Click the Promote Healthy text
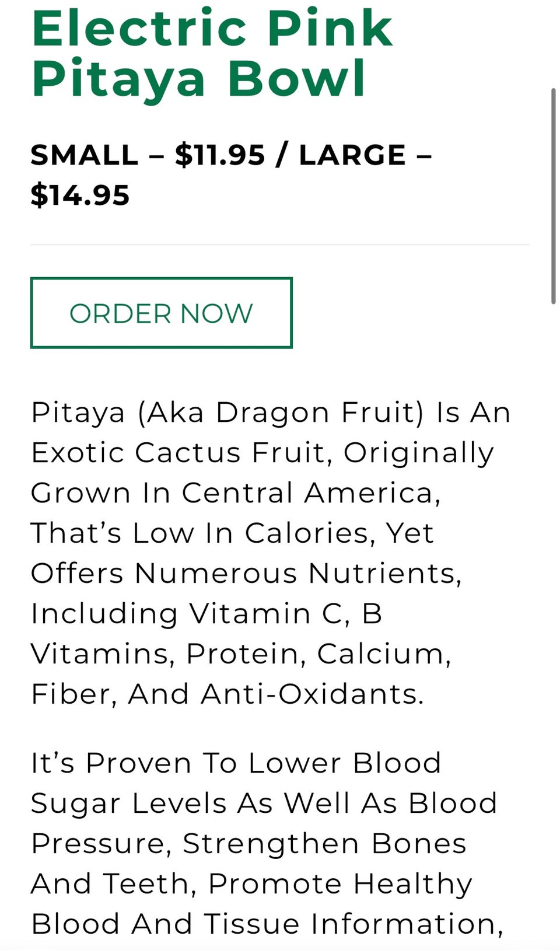 [x=340, y=885]
